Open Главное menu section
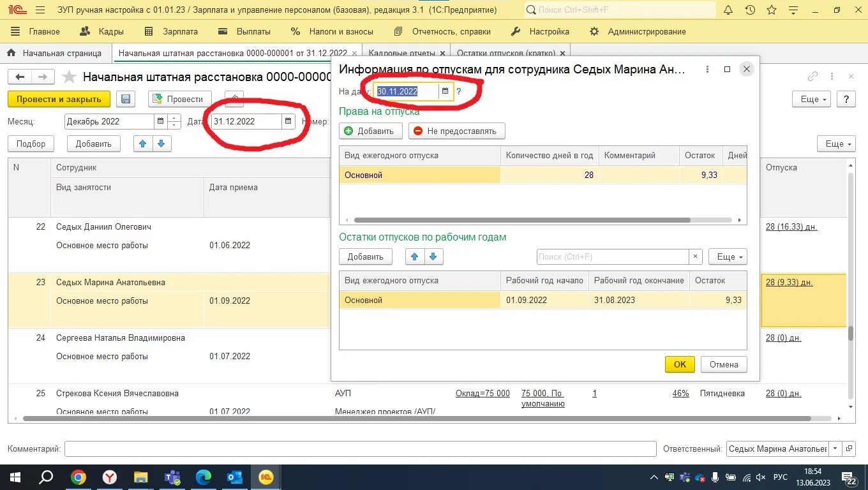Screen dimensions: 868x490 [36, 31]
